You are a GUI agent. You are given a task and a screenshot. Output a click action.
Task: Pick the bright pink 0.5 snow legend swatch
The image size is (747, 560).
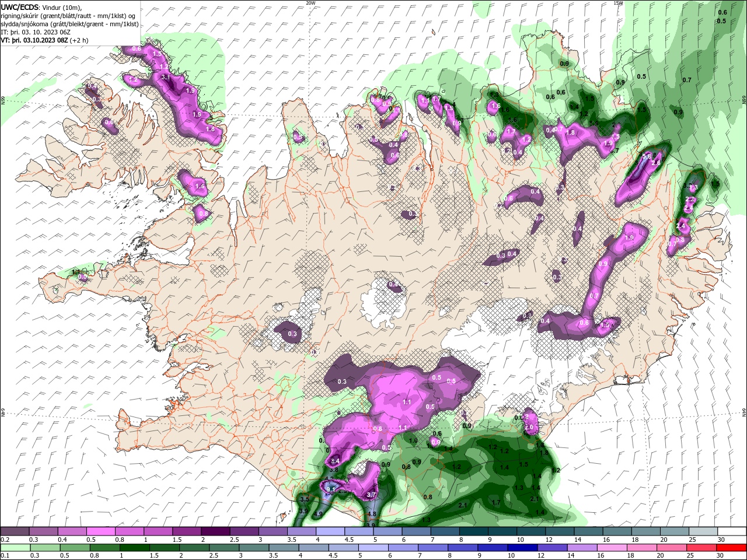pyautogui.click(x=100, y=531)
